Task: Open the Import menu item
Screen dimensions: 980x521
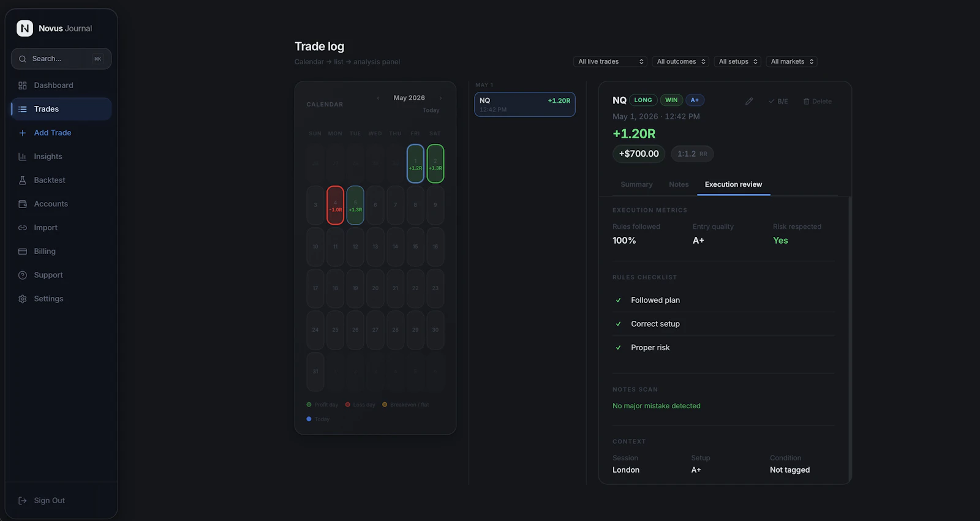Action: tap(61, 228)
